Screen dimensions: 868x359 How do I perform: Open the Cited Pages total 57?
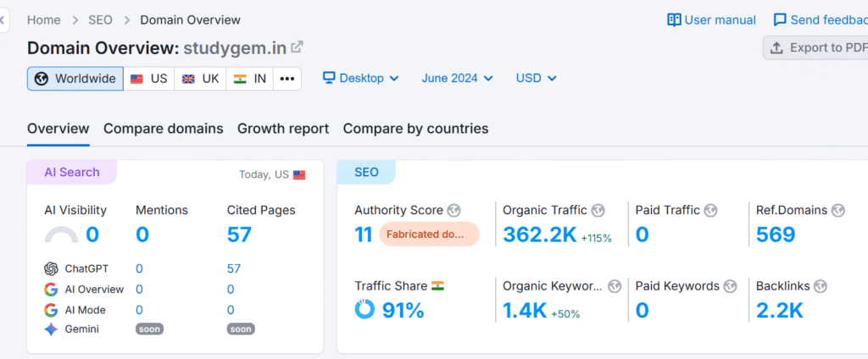[x=239, y=235]
